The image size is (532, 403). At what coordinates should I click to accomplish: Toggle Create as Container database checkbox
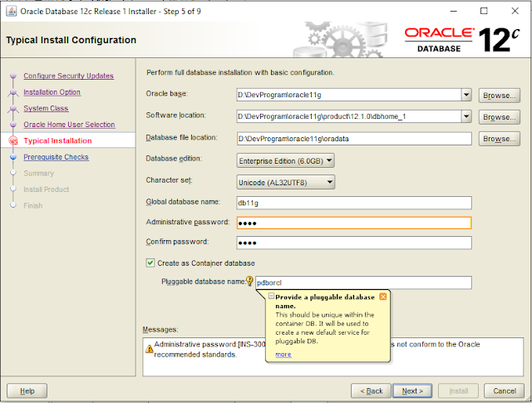150,263
